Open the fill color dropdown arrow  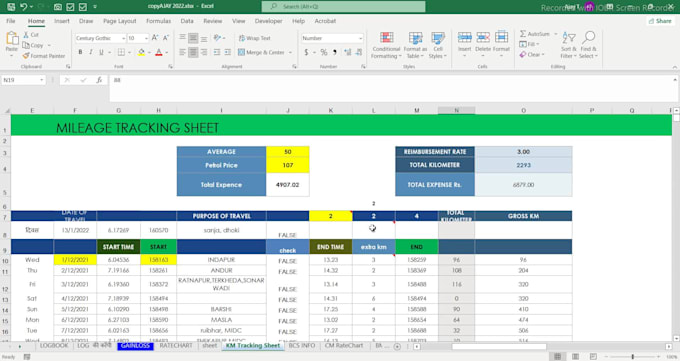tap(149, 53)
